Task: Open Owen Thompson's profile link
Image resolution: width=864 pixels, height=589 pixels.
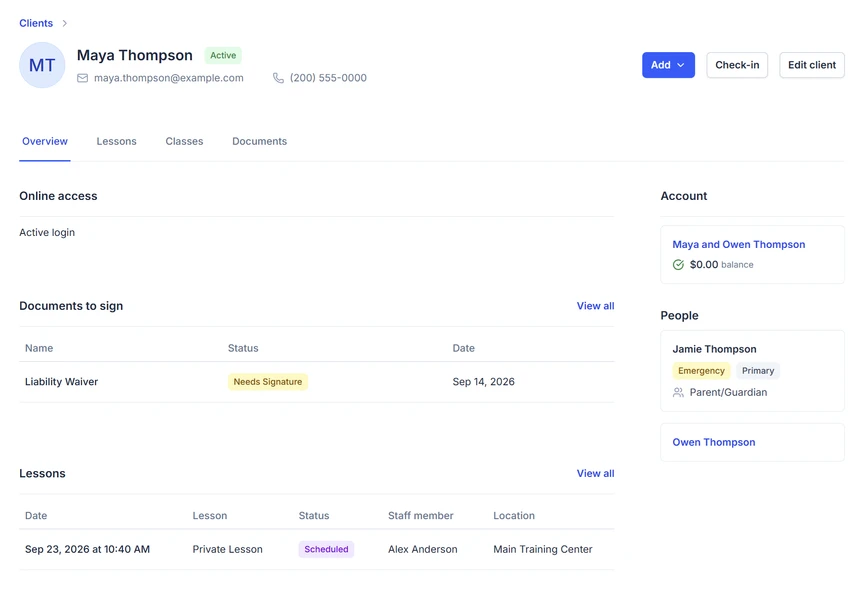Action: [x=714, y=442]
